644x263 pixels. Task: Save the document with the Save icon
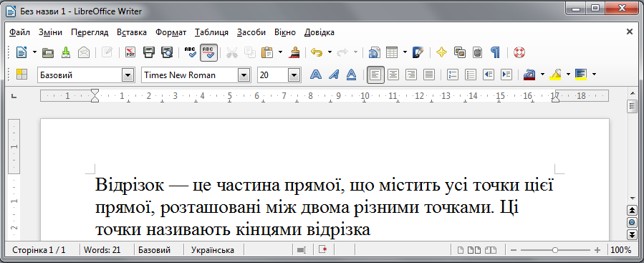coord(66,52)
